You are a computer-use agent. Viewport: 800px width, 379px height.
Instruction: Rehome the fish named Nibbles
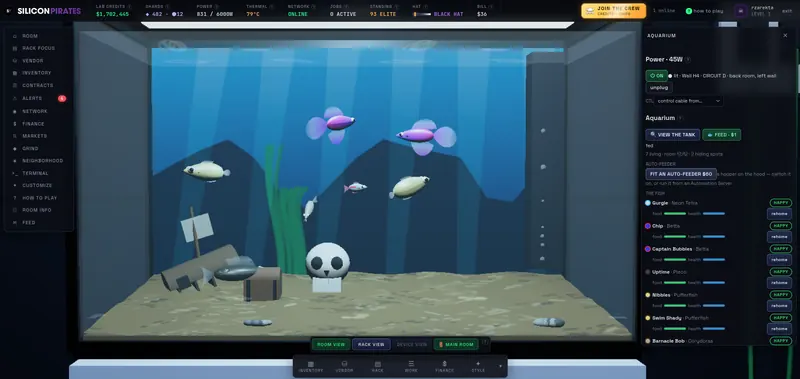pos(779,306)
